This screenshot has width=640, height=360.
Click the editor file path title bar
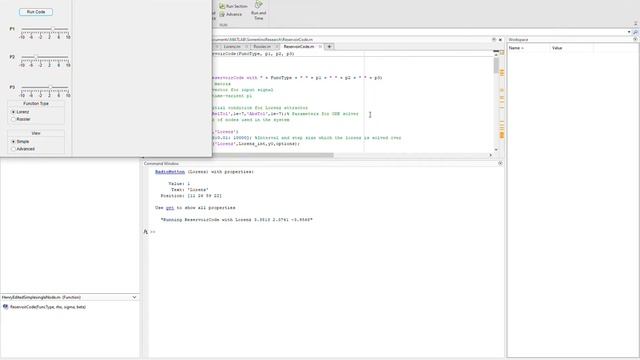click(262, 40)
